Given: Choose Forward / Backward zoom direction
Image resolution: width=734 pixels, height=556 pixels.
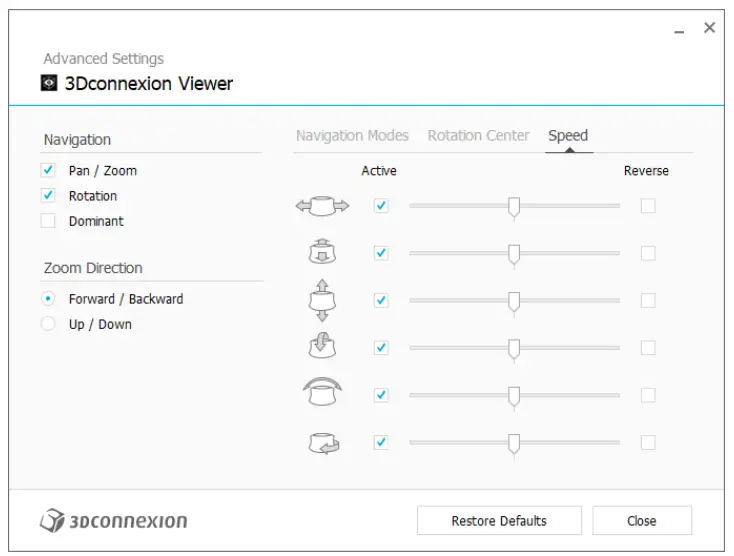Looking at the screenshot, I should click(x=48, y=299).
